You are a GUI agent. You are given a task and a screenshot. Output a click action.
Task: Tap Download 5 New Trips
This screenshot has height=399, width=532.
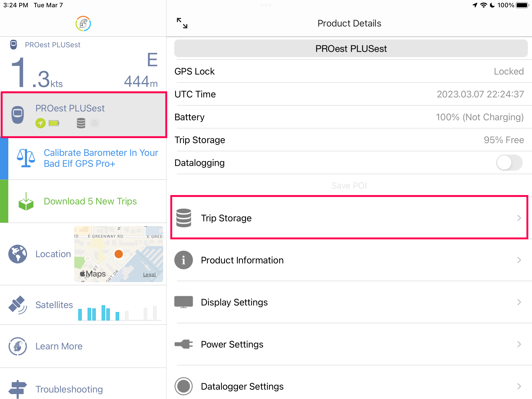(90, 201)
